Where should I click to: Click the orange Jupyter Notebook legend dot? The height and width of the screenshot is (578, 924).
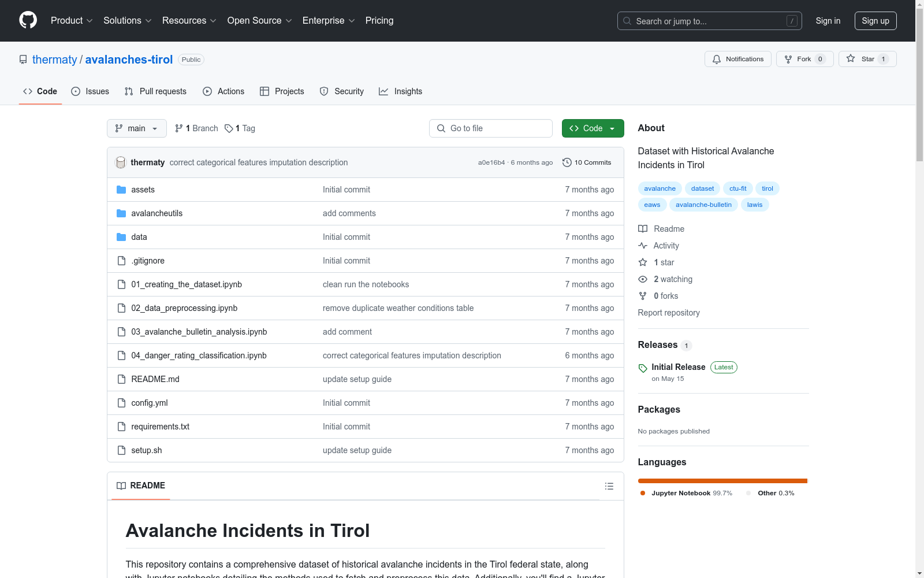point(643,493)
